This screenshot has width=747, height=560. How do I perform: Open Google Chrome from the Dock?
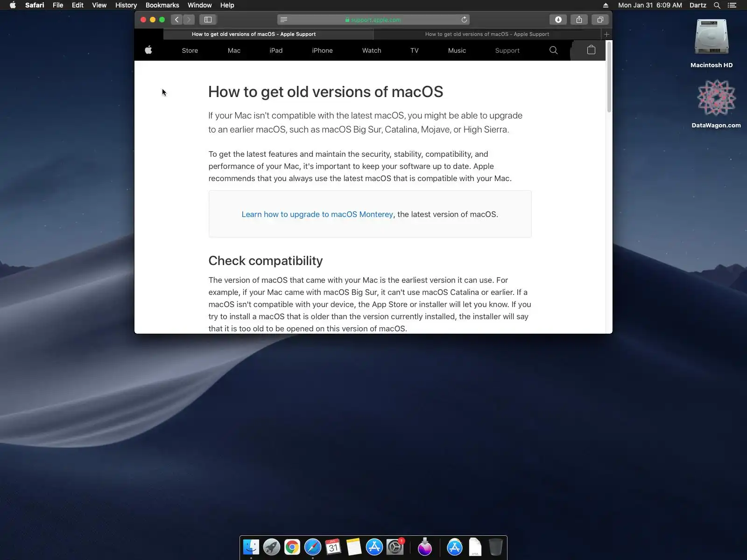[x=292, y=547]
